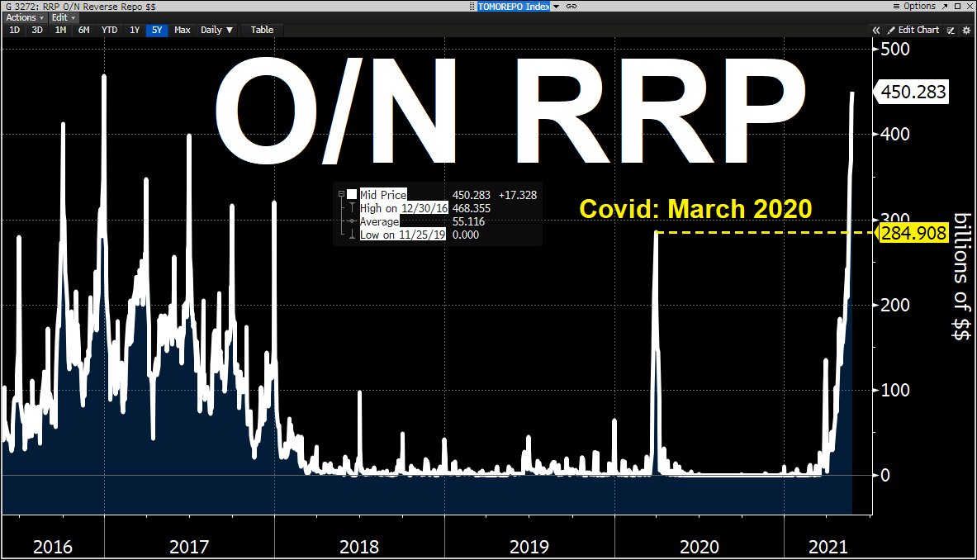Click the Average legend row
The image size is (977, 560).
(x=379, y=221)
